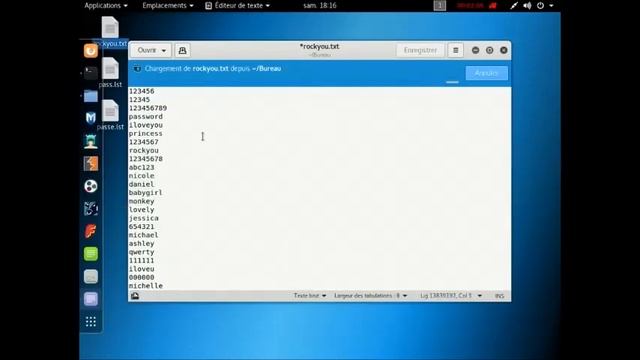Click the Enregistrer button
Viewport: 640px width, 360px height.
pos(420,50)
